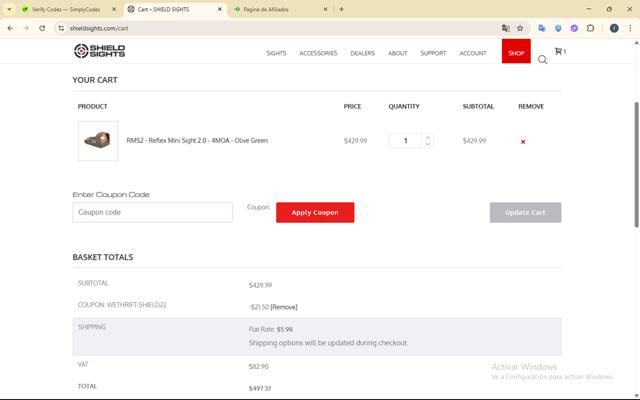640x400 pixels.
Task: Go forward with the browser forward arrow
Action: [x=26, y=28]
